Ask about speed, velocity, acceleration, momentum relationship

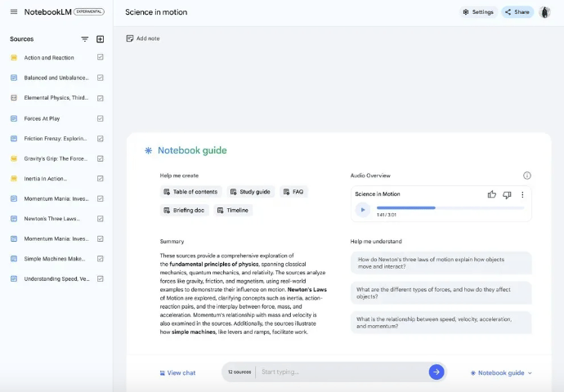(441, 323)
